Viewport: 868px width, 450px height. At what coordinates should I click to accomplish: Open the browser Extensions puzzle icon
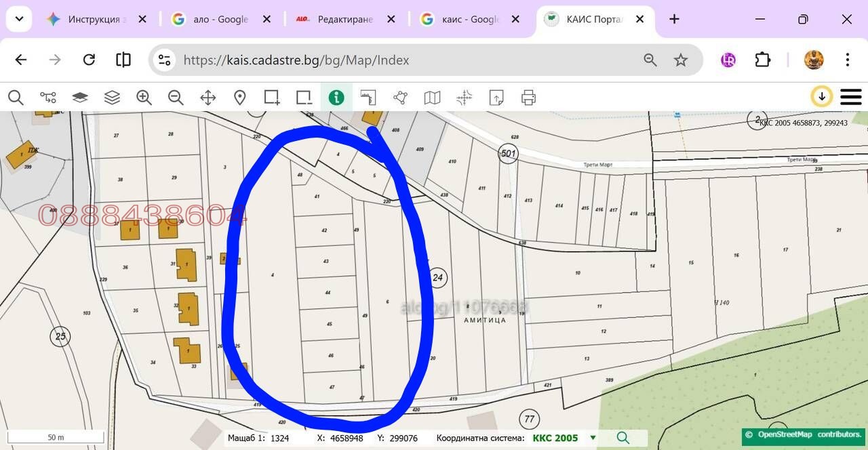(x=762, y=60)
